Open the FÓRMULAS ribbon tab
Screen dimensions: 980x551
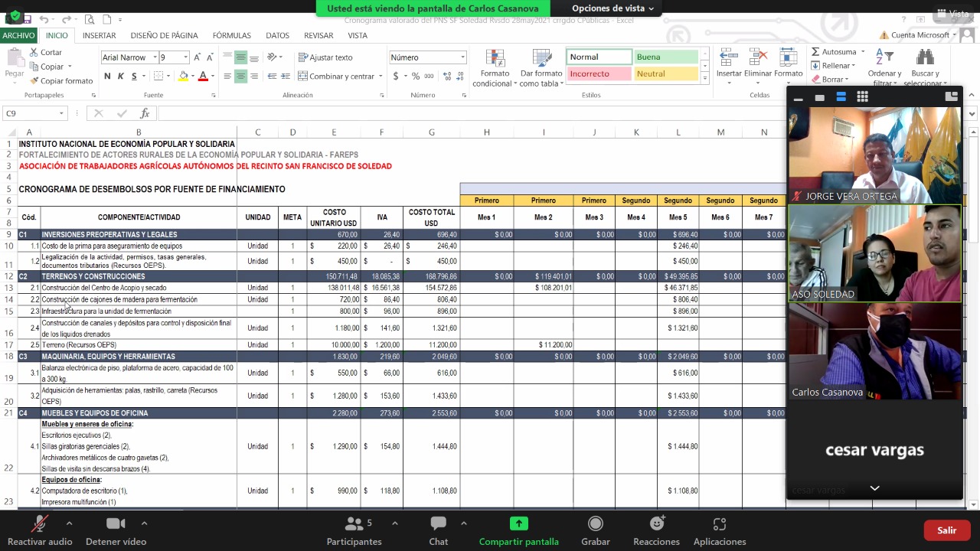tap(231, 35)
